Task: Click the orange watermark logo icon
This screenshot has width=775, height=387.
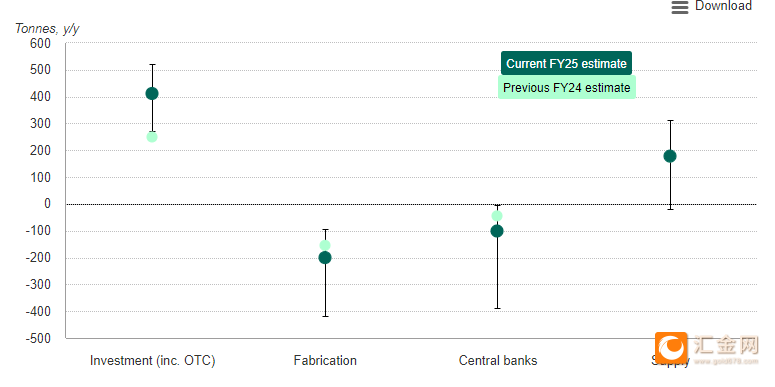Action: 671,348
